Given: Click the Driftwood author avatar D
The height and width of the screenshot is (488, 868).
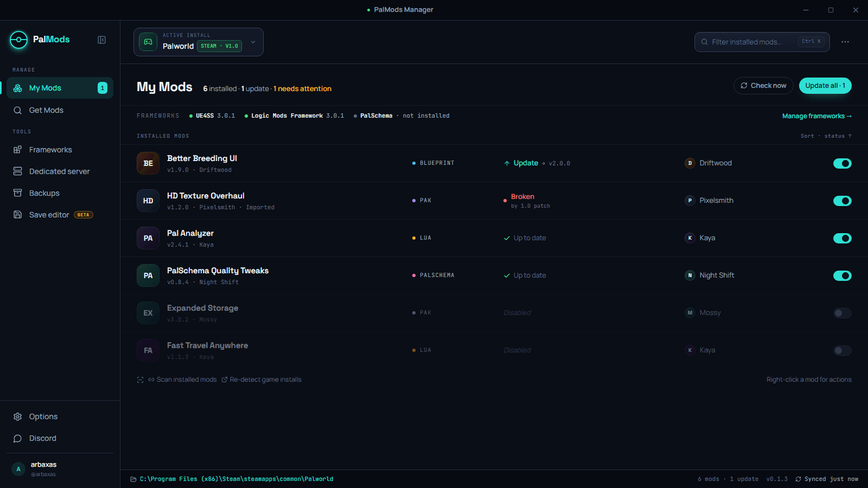Looking at the screenshot, I should [690, 163].
